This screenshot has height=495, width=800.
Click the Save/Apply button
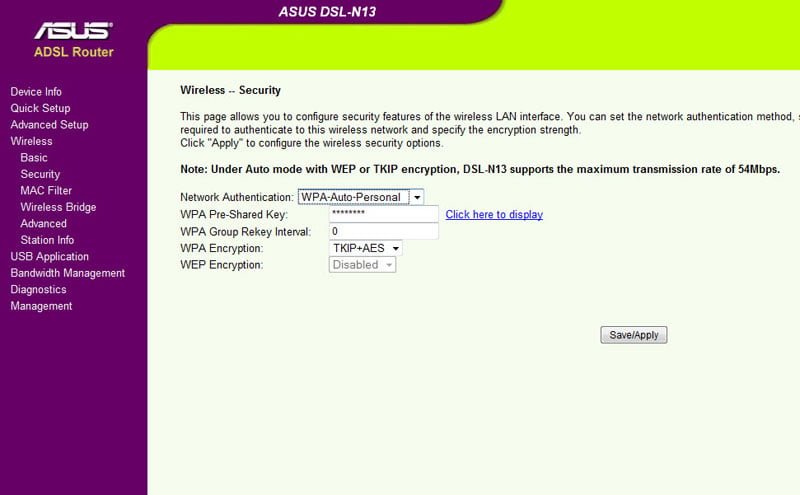coord(633,335)
